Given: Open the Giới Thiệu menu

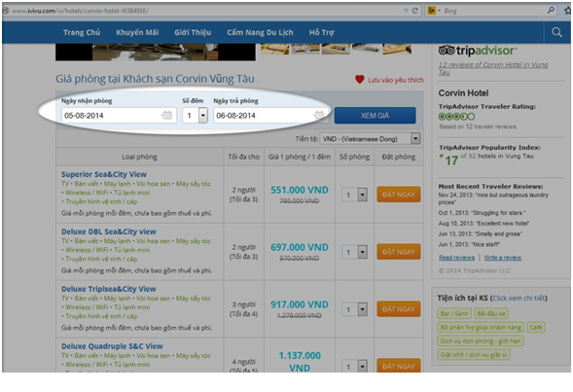Looking at the screenshot, I should pyautogui.click(x=193, y=32).
